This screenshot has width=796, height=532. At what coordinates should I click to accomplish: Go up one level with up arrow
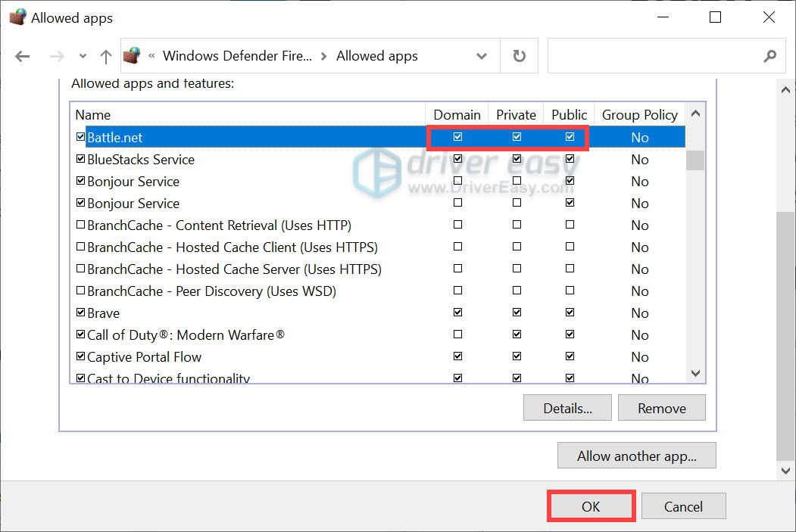pos(105,56)
